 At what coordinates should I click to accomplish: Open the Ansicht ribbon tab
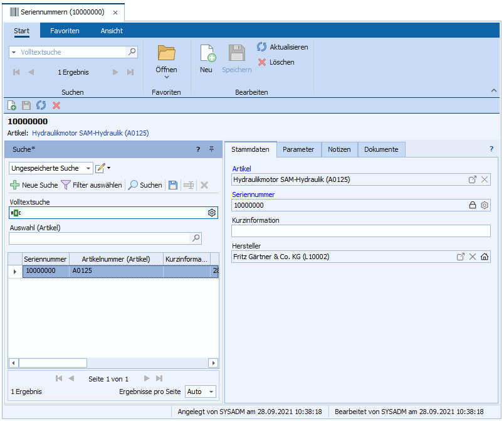click(x=112, y=31)
